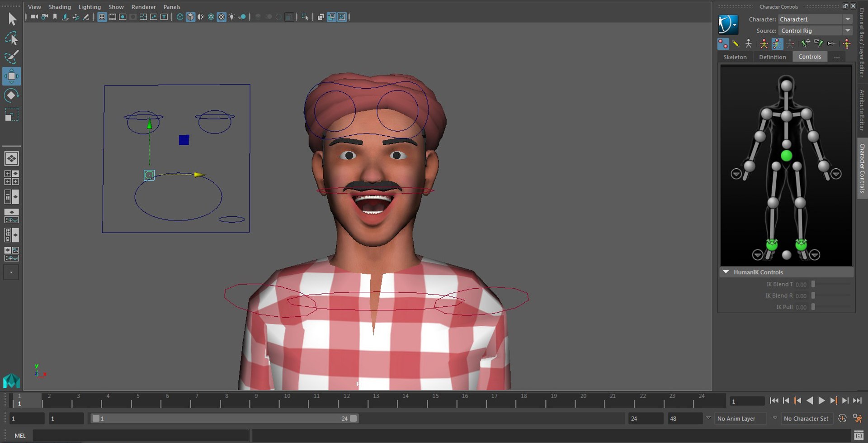Screen dimensions: 868x443
Task: Switch to four-view pane layout
Action: pos(12,177)
